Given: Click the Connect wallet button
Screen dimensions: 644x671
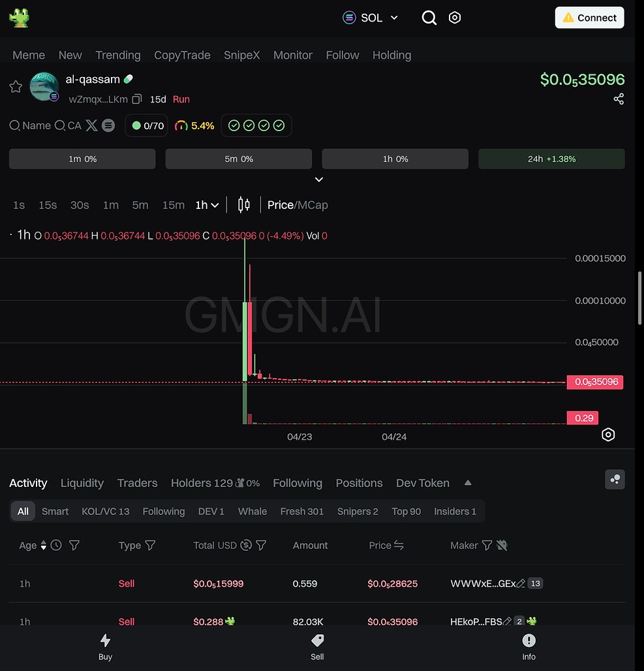Looking at the screenshot, I should click(x=589, y=18).
